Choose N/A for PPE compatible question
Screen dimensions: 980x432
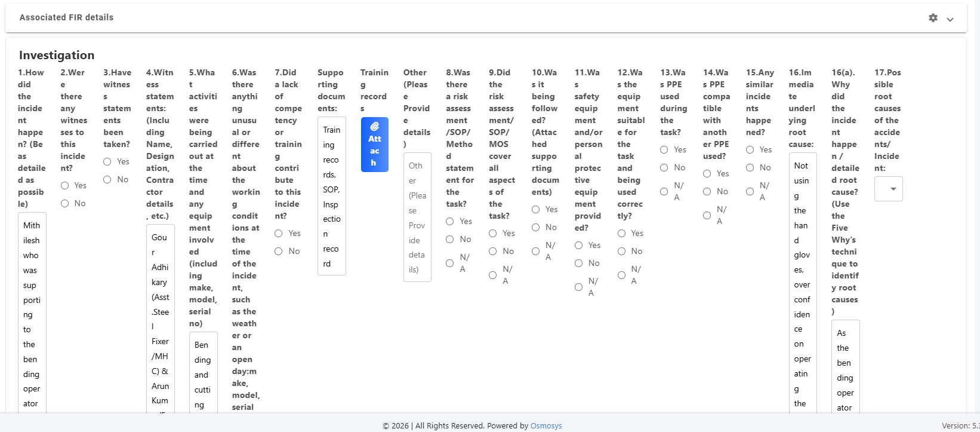tap(707, 215)
